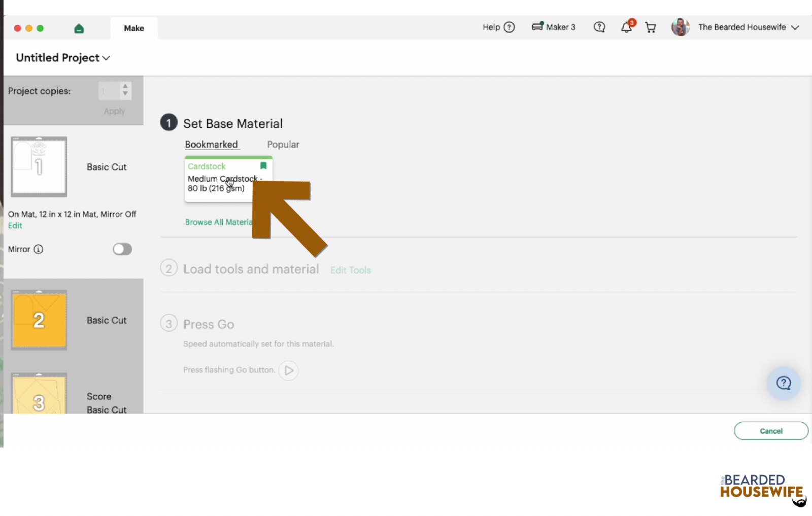The width and height of the screenshot is (812, 516).
Task: Open the chat support bubble in header
Action: click(599, 27)
